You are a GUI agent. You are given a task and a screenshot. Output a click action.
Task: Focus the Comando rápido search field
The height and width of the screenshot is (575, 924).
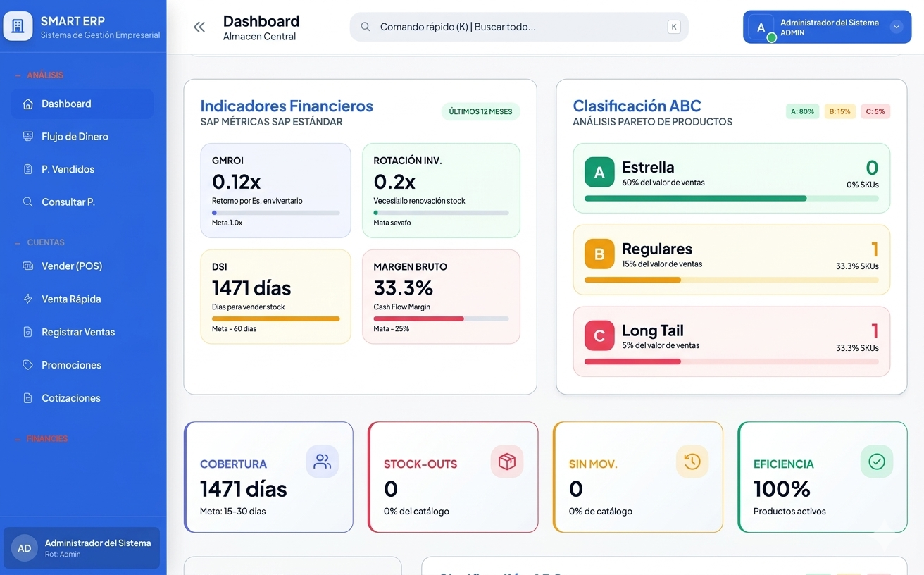(x=519, y=27)
